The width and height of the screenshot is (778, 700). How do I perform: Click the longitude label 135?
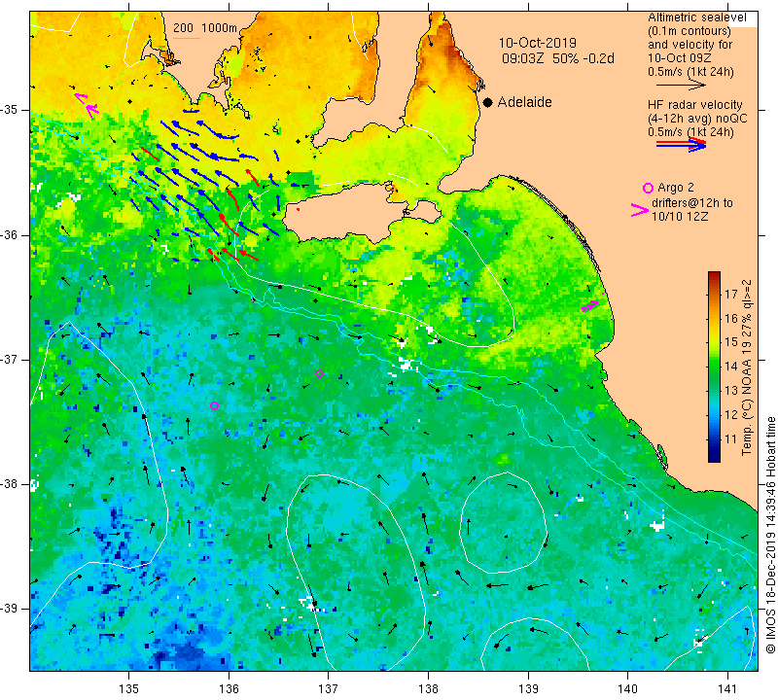tap(129, 688)
